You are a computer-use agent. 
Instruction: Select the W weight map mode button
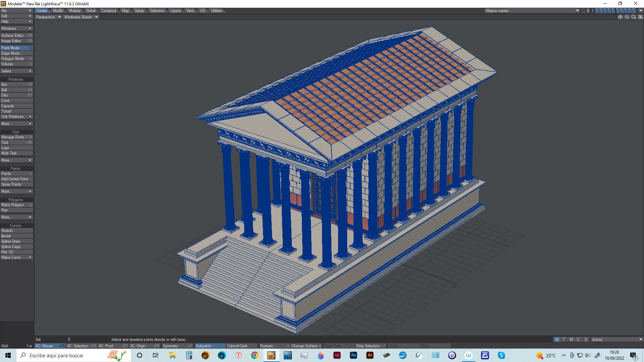point(557,340)
